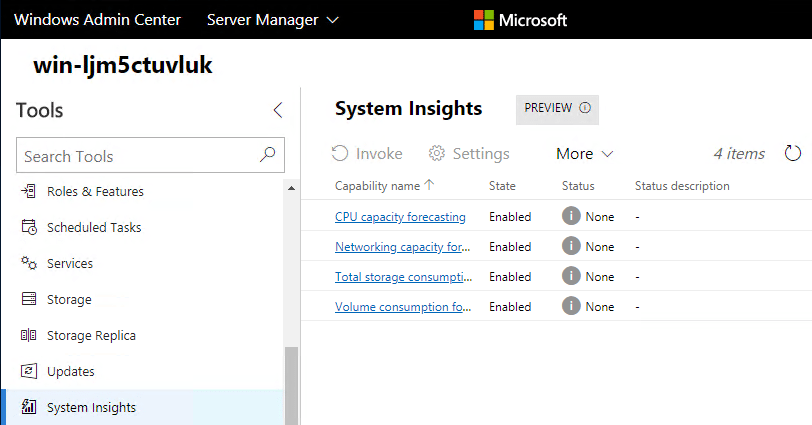Image resolution: width=812 pixels, height=425 pixels.
Task: Click the search magnifier icon
Action: point(267,155)
